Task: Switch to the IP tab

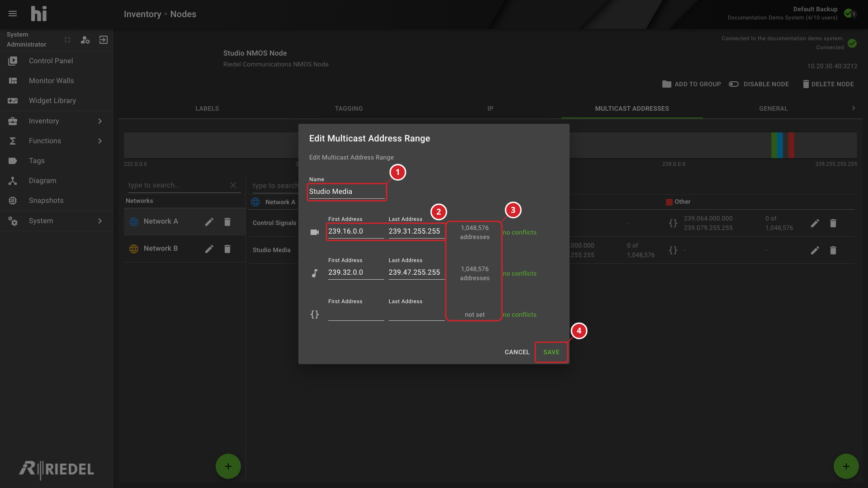Action: (491, 108)
